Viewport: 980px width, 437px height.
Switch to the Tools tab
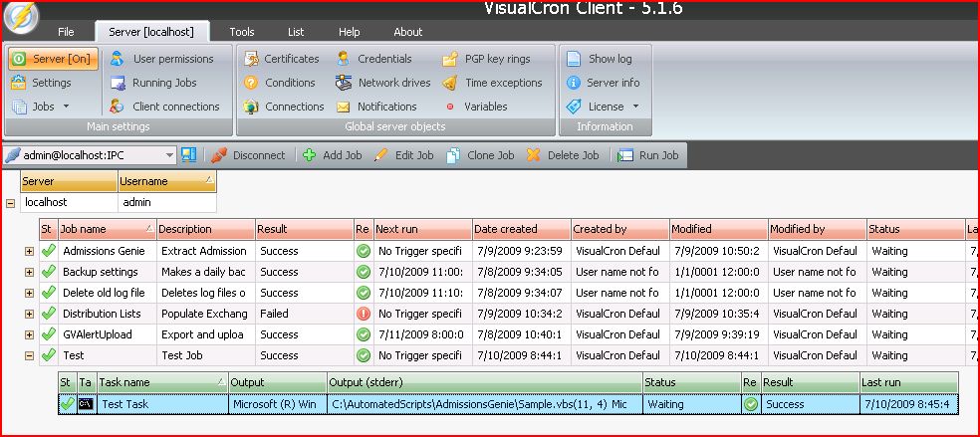241,32
